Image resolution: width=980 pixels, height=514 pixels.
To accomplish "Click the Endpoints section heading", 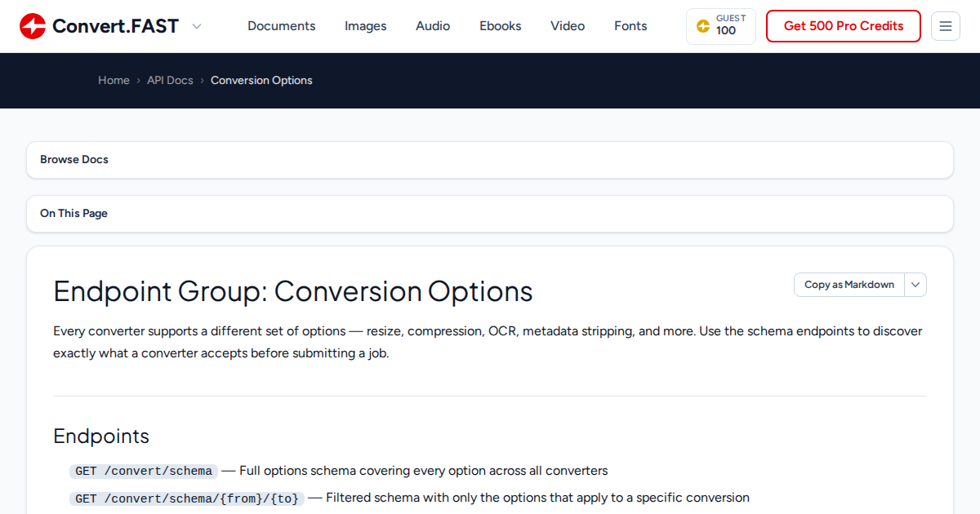I will (101, 436).
